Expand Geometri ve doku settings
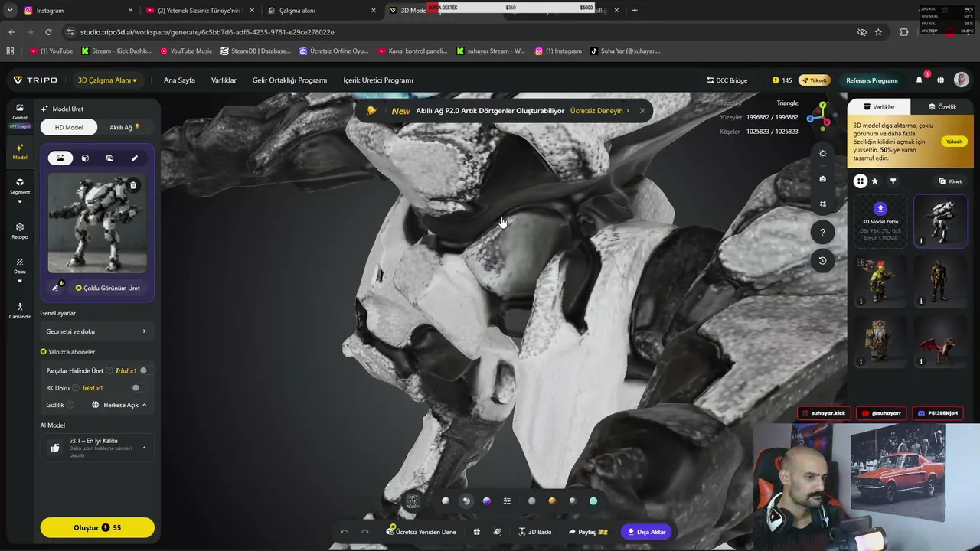Screen dimensions: 980x551 96,331
